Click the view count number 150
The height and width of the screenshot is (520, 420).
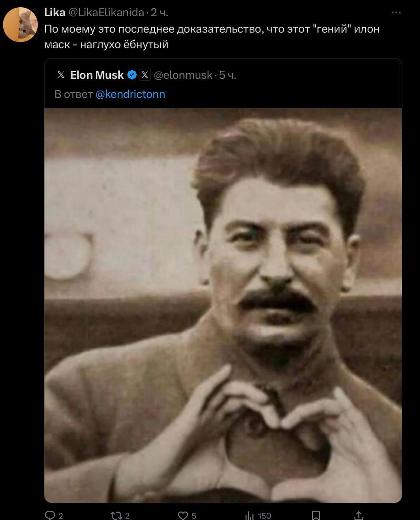point(265,516)
